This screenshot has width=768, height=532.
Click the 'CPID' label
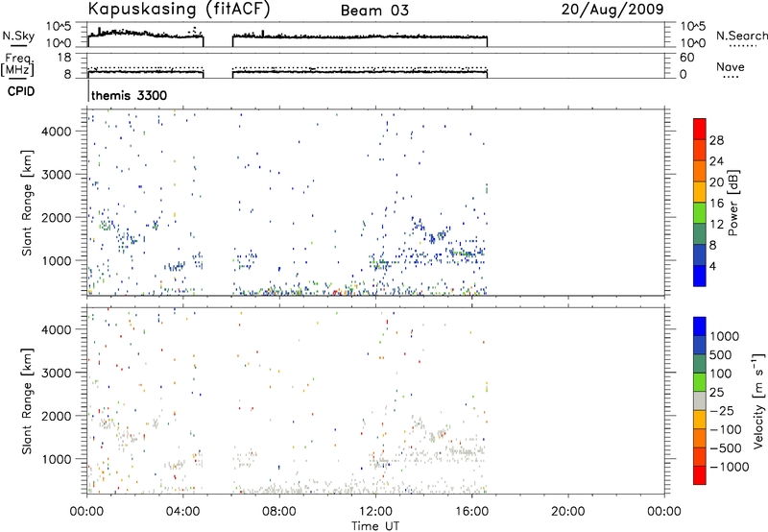[21, 91]
